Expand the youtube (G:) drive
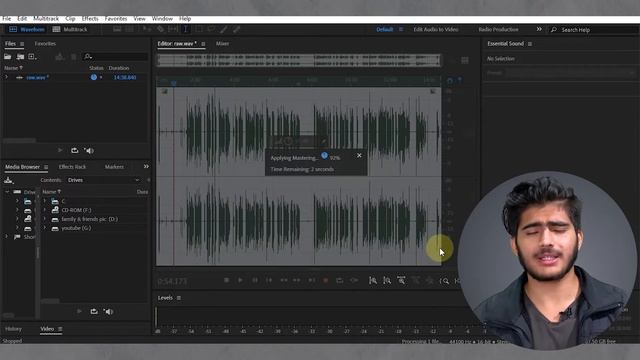This screenshot has width=640, height=360. (x=45, y=228)
